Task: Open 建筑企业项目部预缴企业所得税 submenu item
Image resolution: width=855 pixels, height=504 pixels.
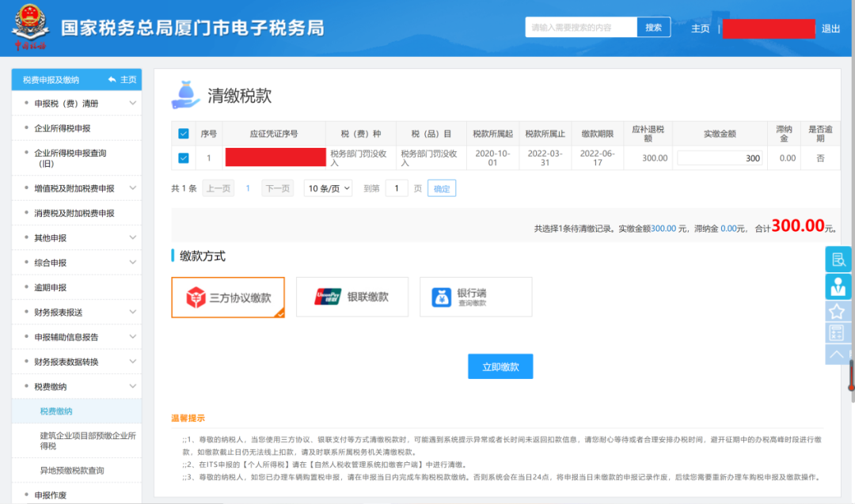Action: 77,440
